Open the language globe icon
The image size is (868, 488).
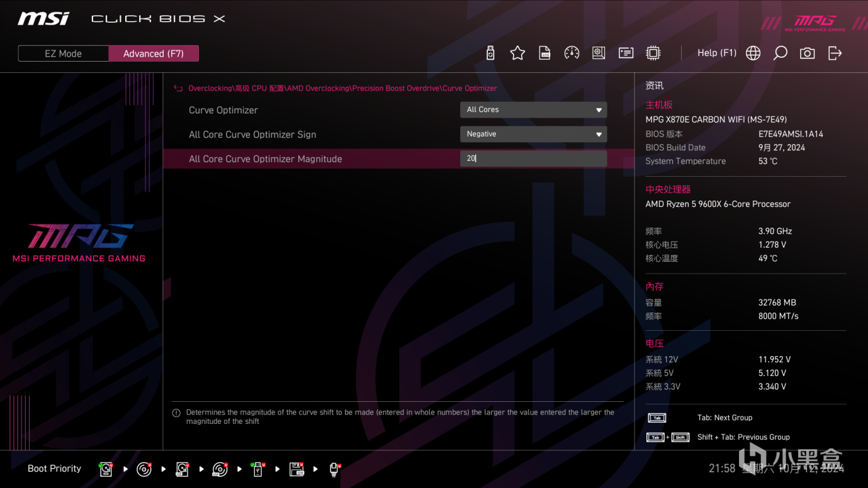[x=753, y=53]
